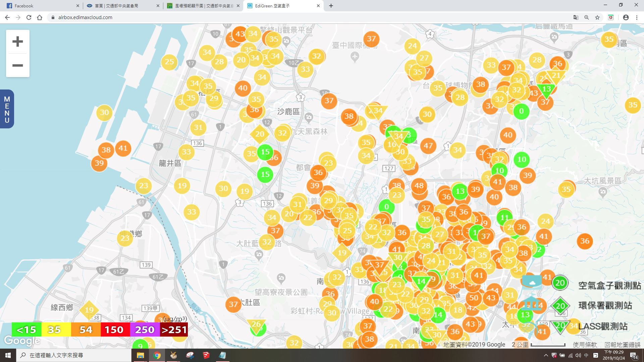Viewport: 644px width, 362px height.
Task: Click the 大坑風景區 attraction camera icon
Action: pyautogui.click(x=603, y=192)
